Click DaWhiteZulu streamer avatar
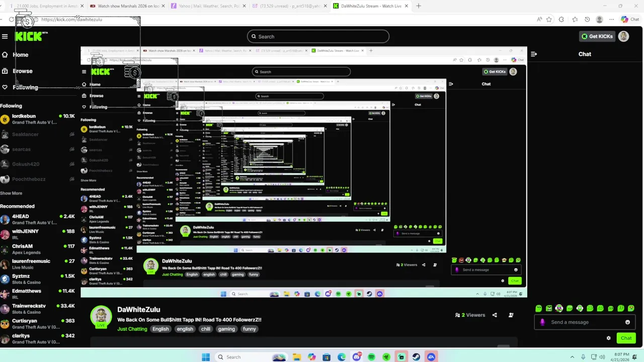The image size is (644, 362). tap(101, 317)
